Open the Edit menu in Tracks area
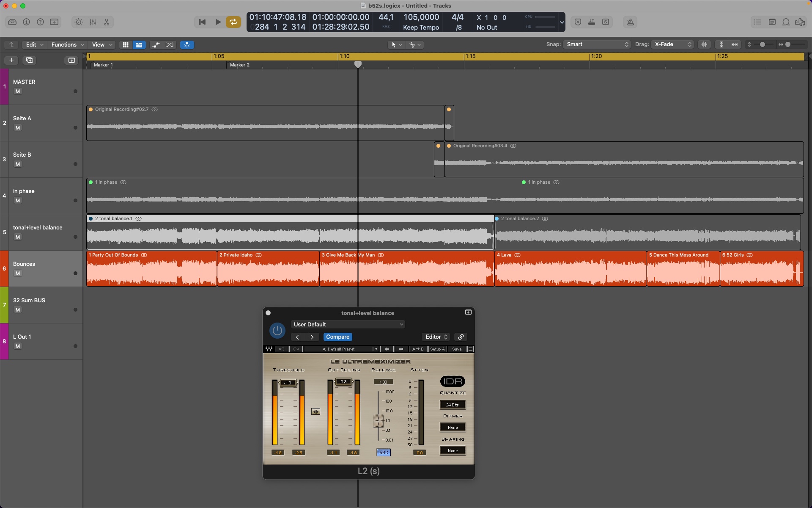This screenshot has width=812, height=508. pyautogui.click(x=33, y=44)
